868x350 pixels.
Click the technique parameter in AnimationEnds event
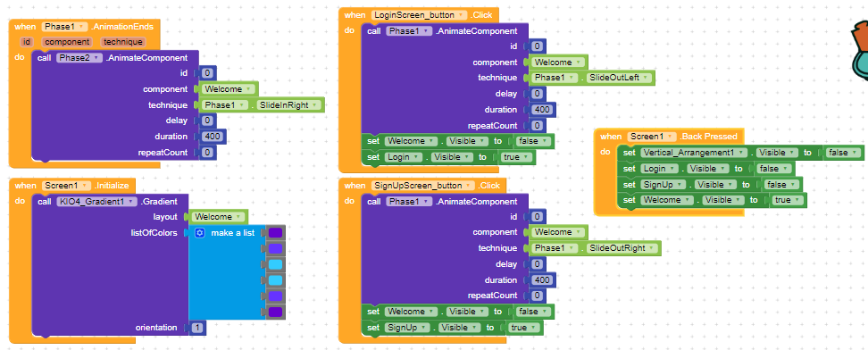[123, 42]
